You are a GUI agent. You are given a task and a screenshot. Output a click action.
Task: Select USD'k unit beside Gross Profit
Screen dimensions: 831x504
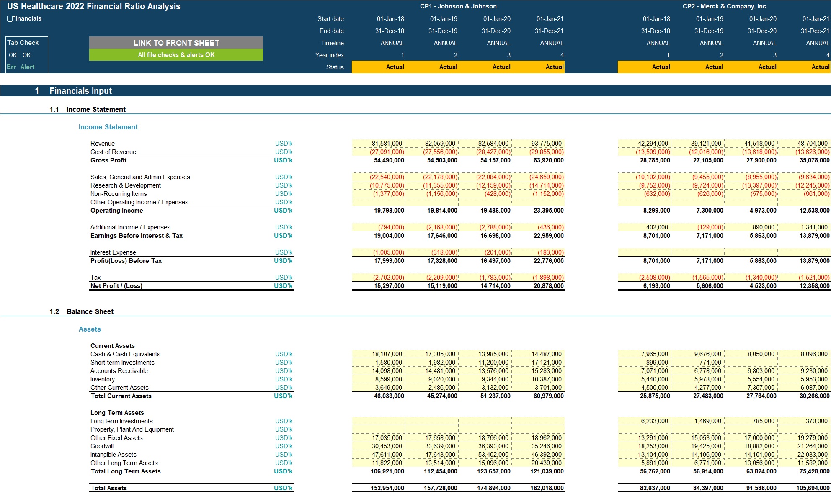pyautogui.click(x=284, y=160)
